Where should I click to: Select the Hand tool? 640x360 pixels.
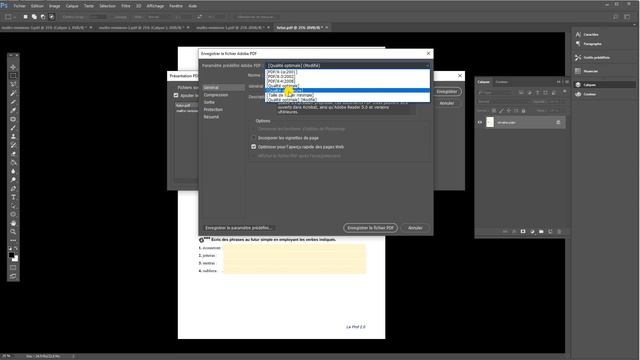13,223
